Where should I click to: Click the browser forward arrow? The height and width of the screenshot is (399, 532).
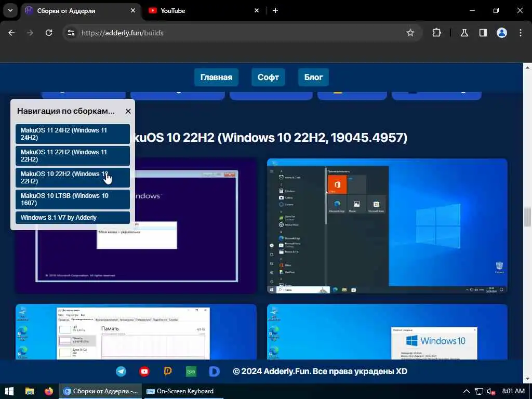click(x=30, y=33)
